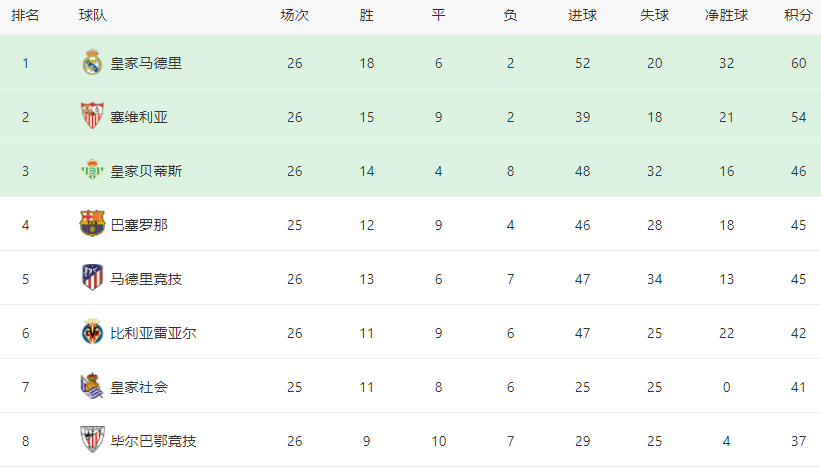Select the 排名 column header
The height and width of the screenshot is (468, 821).
[25, 15]
